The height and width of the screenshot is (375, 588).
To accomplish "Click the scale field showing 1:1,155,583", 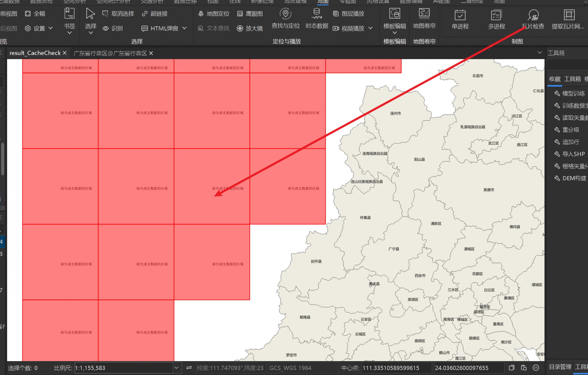I will (124, 368).
